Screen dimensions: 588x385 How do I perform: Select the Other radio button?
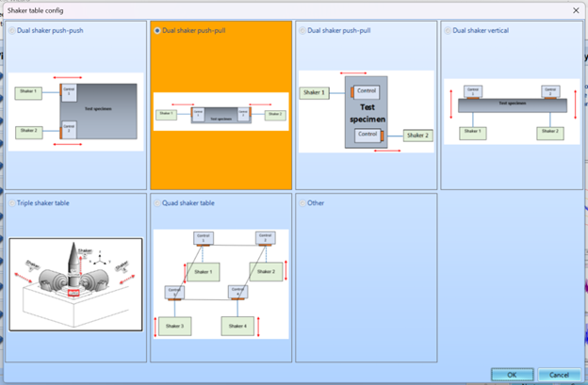click(x=302, y=202)
